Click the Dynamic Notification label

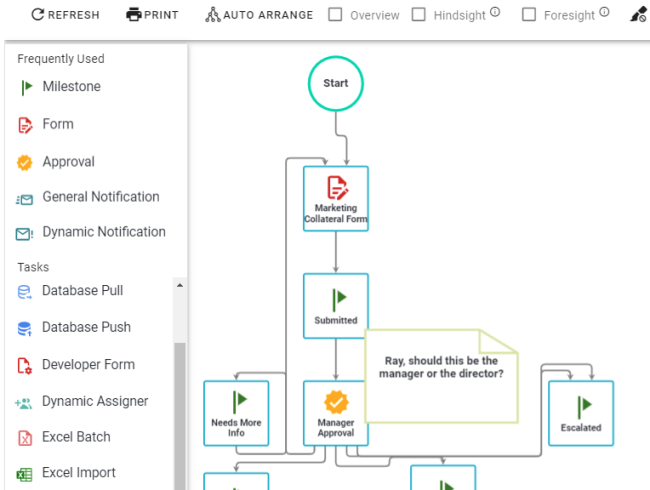pos(104,232)
